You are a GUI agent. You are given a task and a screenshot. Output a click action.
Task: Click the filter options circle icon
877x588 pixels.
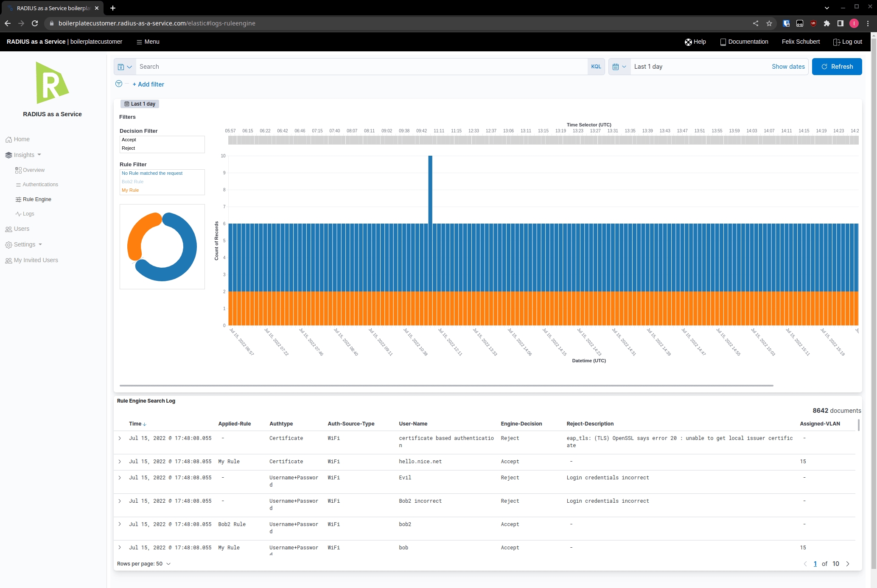click(x=119, y=84)
